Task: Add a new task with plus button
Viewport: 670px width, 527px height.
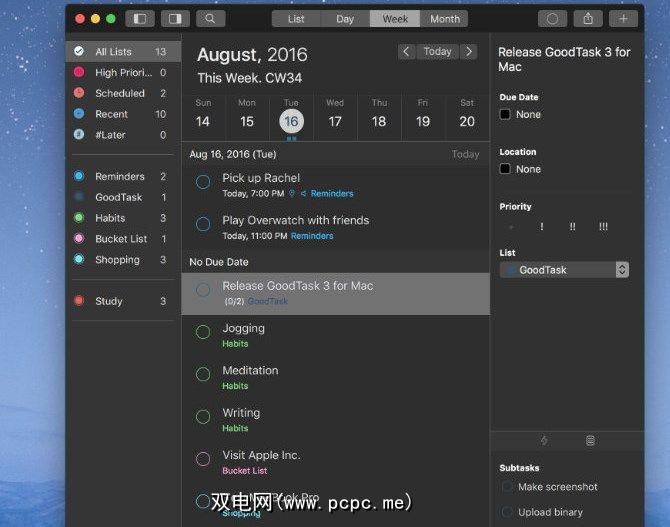Action: coord(625,18)
